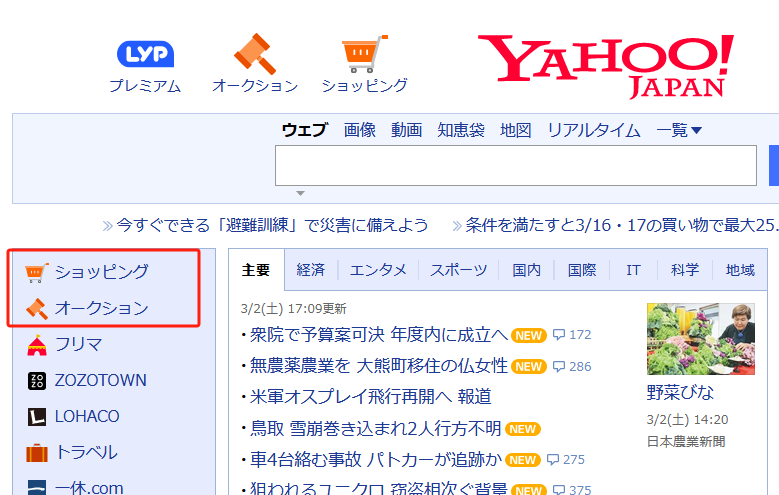Image resolution: width=779 pixels, height=495 pixels.
Task: Click the Yahoo! Japan logo
Action: pos(605,66)
